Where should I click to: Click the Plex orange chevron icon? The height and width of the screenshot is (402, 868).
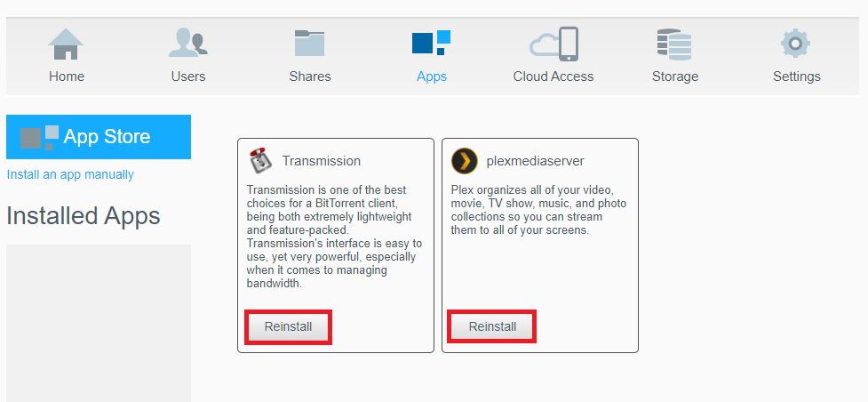465,161
